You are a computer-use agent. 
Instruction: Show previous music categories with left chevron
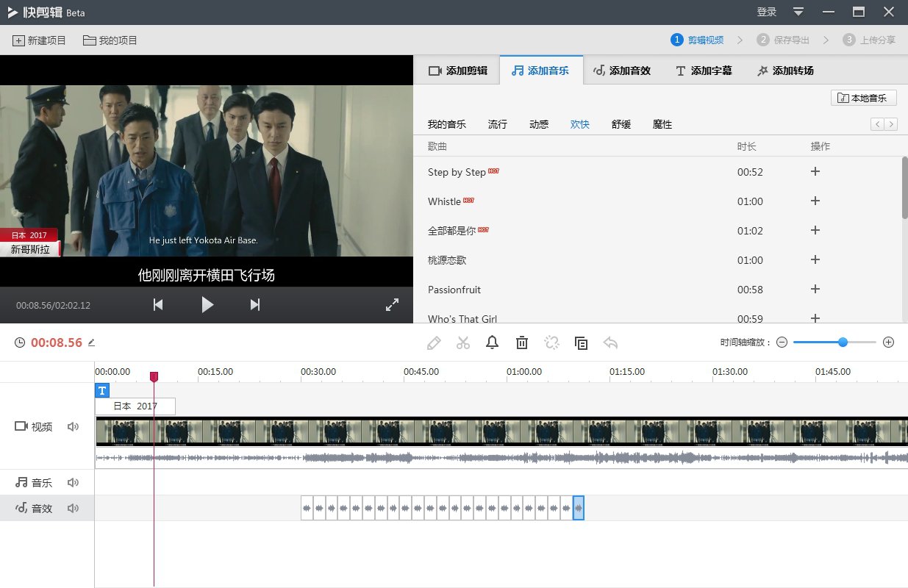(877, 124)
